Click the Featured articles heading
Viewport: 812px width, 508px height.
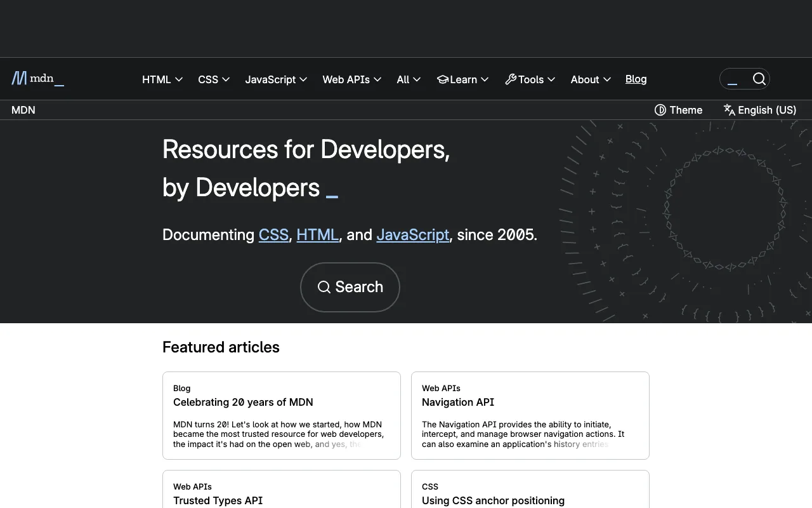tap(221, 347)
